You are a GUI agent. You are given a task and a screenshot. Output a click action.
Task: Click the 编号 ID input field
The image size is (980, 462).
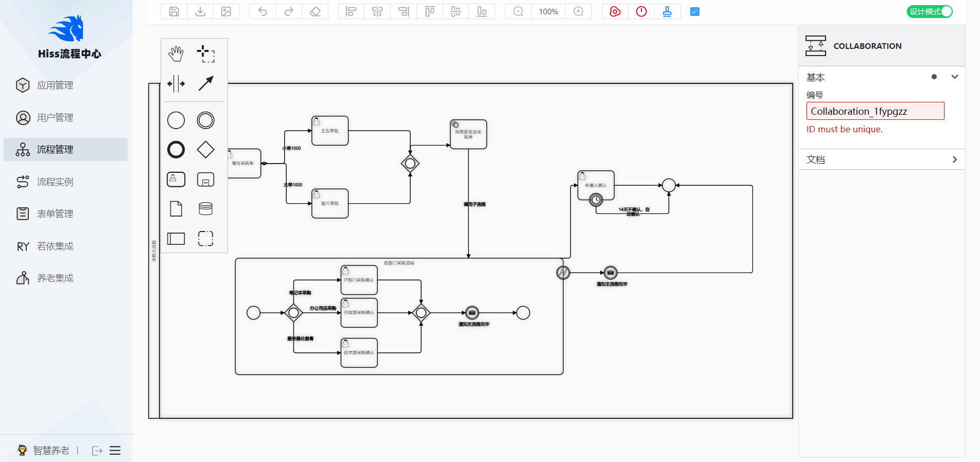[x=875, y=111]
